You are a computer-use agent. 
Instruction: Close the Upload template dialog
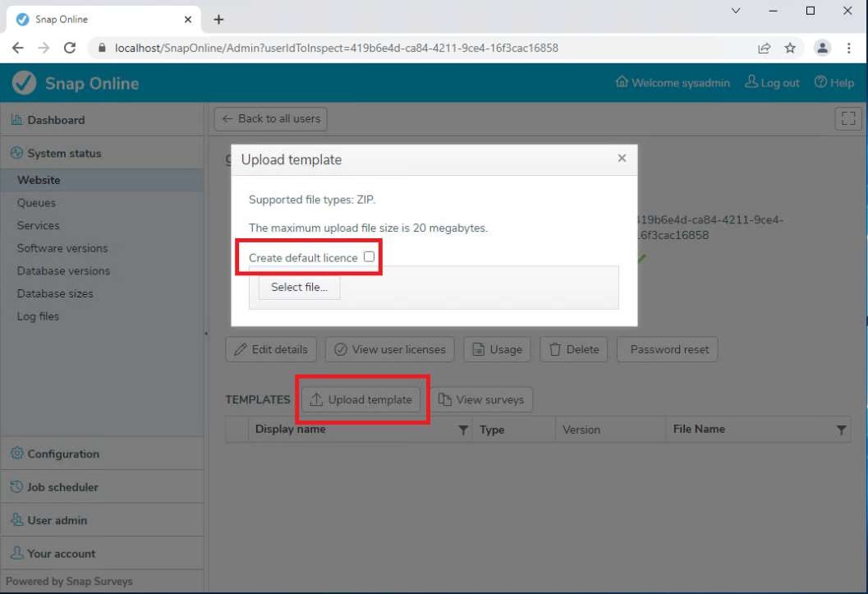622,159
